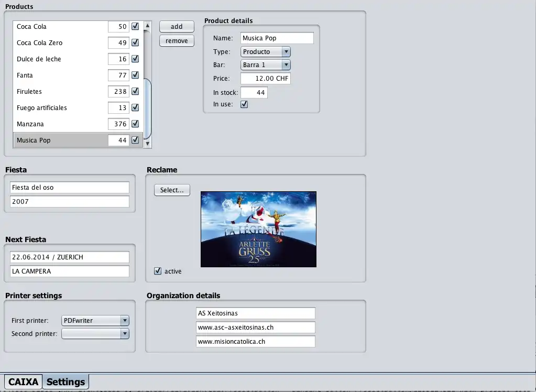Disable the Reclame active checkbox

[158, 271]
